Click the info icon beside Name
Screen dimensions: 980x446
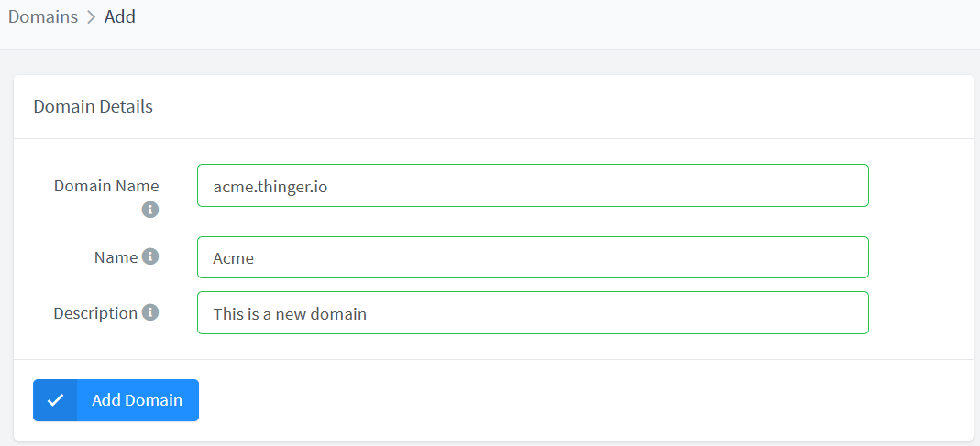point(150,257)
